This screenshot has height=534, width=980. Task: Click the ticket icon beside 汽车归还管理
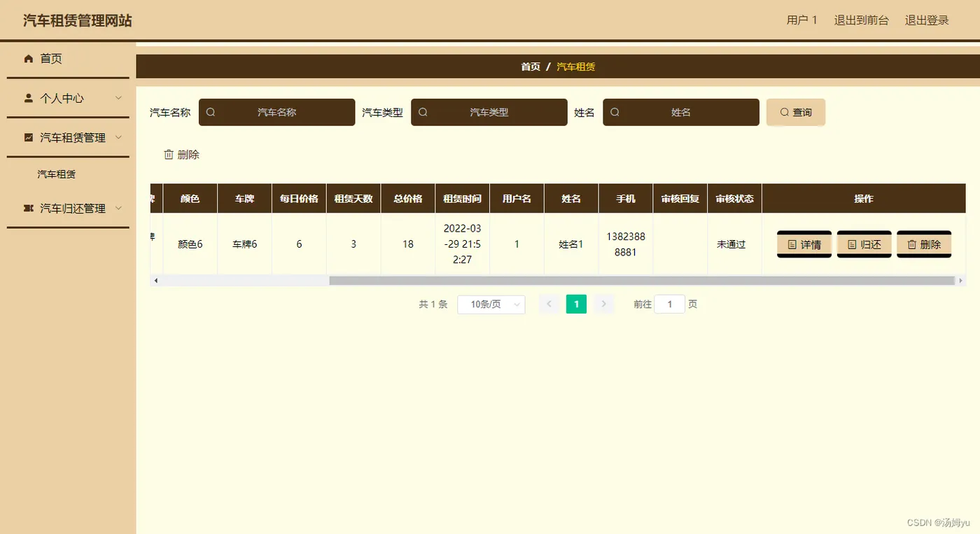point(29,209)
